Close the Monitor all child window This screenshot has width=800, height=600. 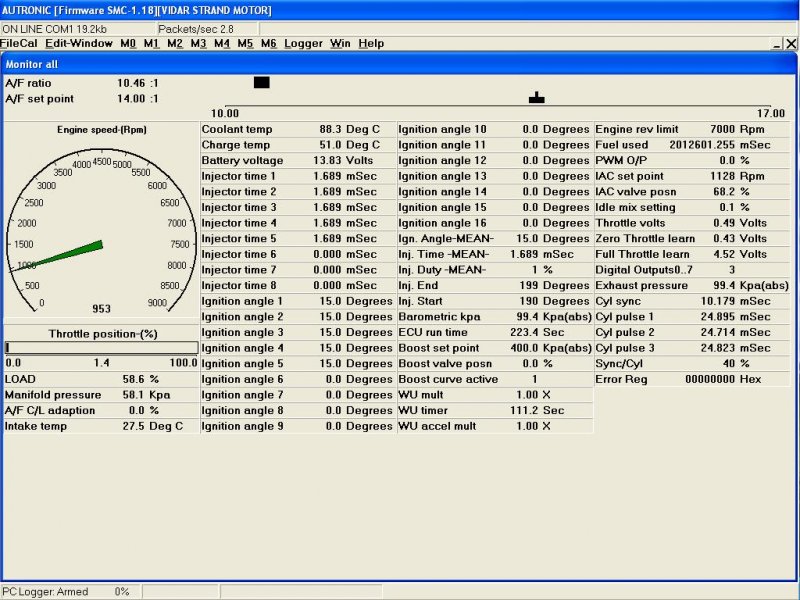click(x=791, y=45)
